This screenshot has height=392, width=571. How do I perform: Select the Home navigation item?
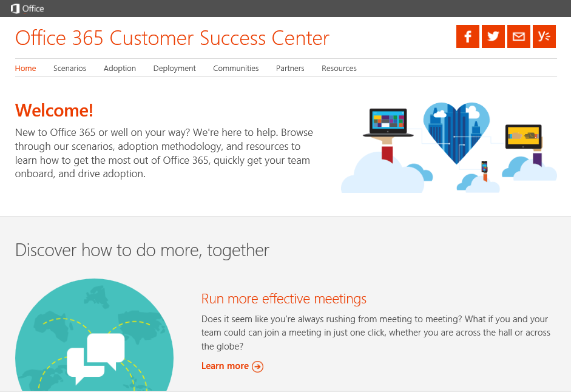pyautogui.click(x=25, y=69)
